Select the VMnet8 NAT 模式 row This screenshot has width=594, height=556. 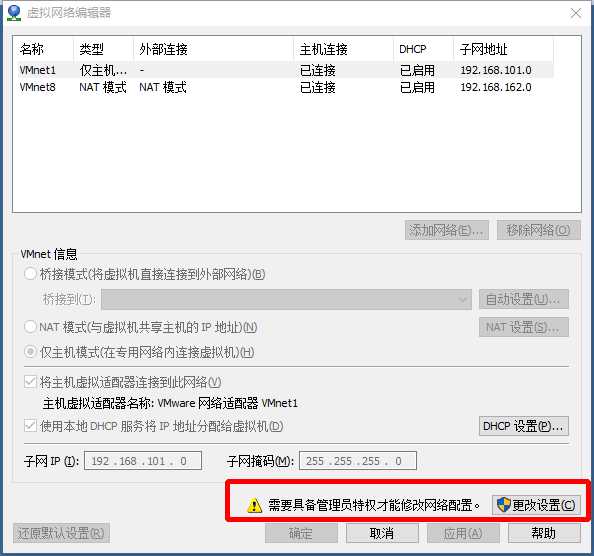(x=285, y=87)
